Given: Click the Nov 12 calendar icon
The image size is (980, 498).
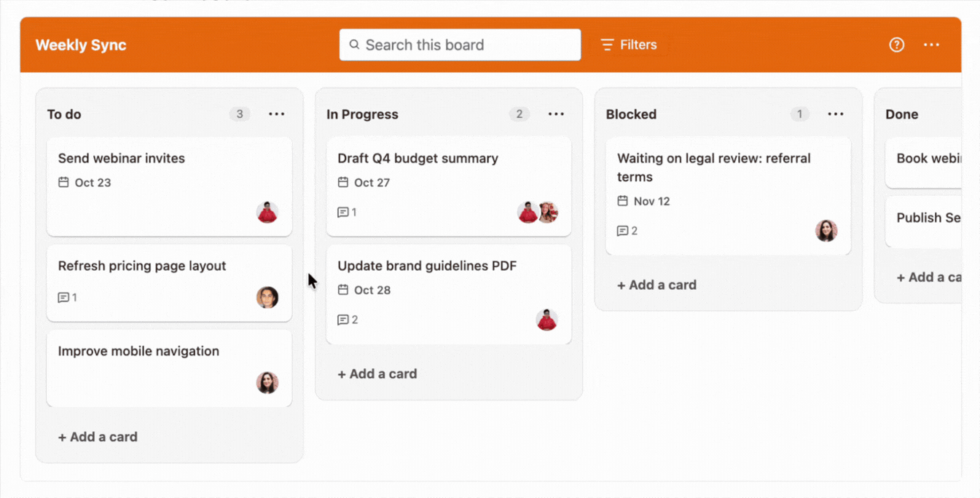Looking at the screenshot, I should tap(622, 201).
